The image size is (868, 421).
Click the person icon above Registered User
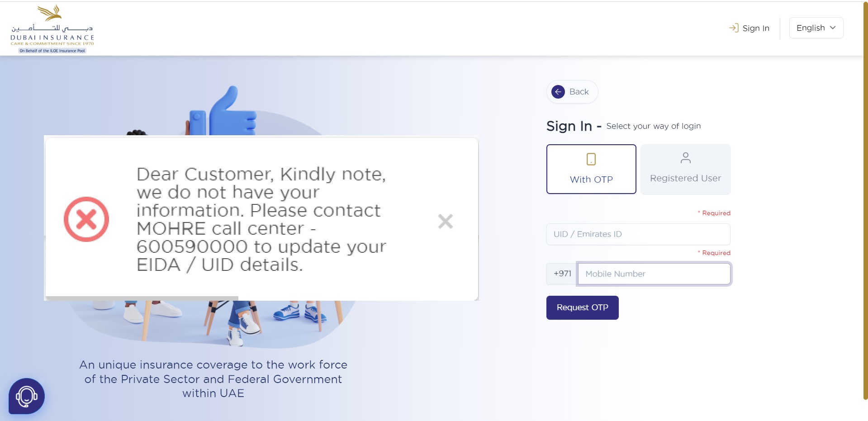685,158
